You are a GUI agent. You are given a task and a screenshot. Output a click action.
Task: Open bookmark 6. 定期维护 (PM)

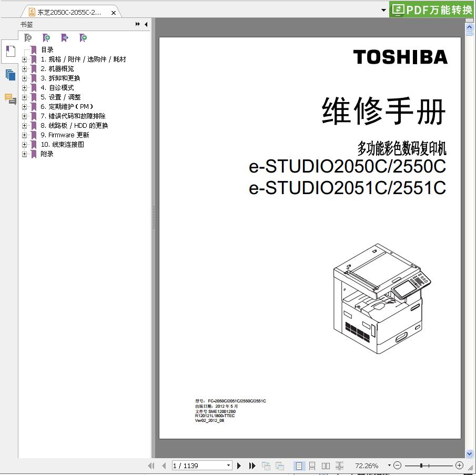click(x=67, y=107)
